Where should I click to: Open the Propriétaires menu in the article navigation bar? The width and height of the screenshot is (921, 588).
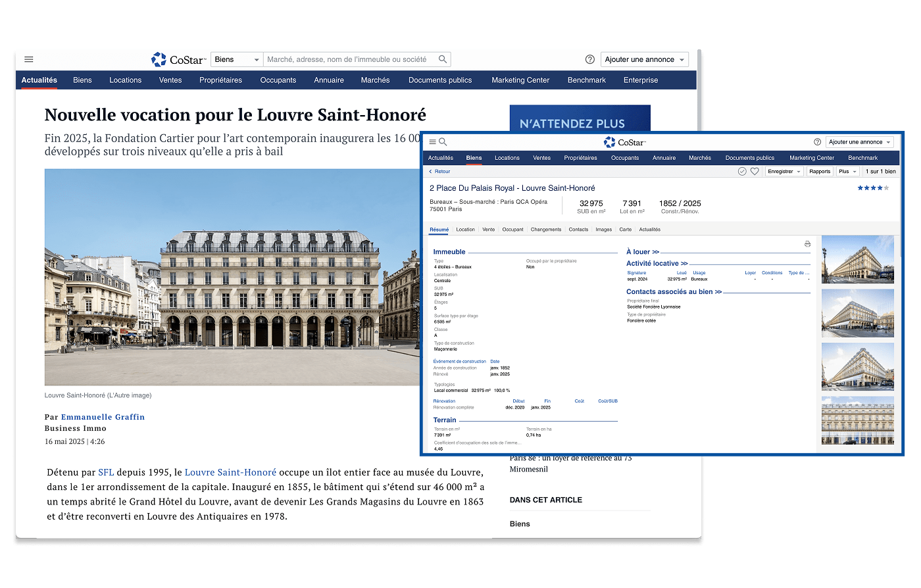pos(220,80)
